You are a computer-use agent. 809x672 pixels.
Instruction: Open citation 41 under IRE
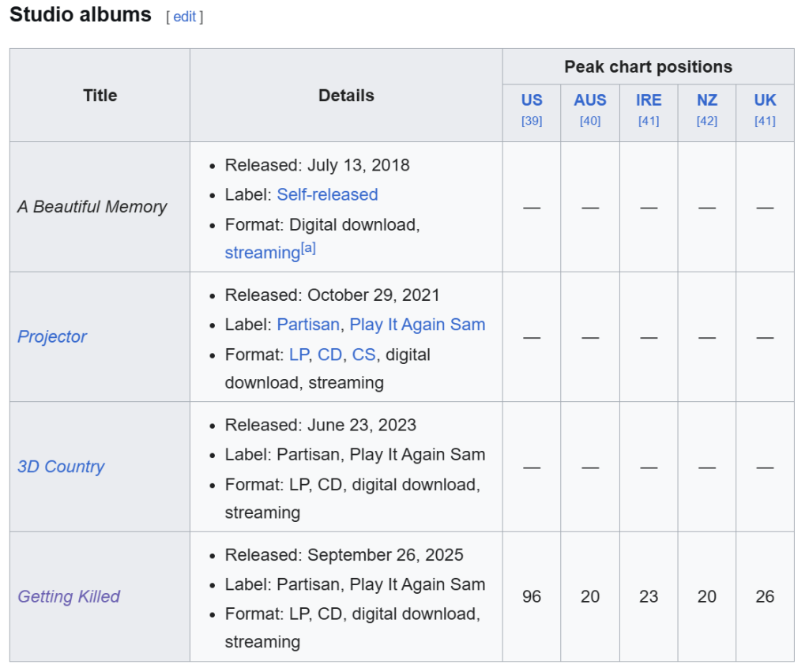[649, 121]
